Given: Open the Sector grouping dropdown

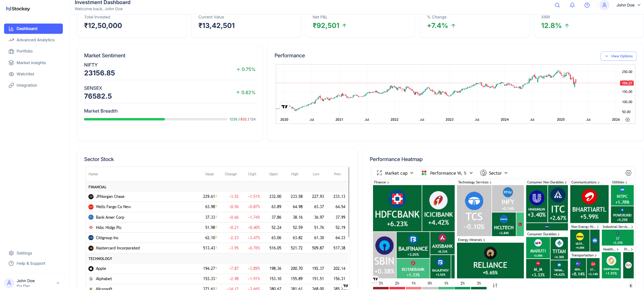Looking at the screenshot, I should 494,173.
